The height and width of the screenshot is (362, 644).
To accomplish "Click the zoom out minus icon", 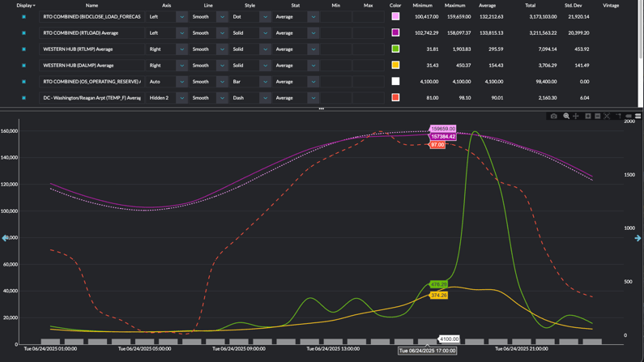I will pyautogui.click(x=598, y=116).
